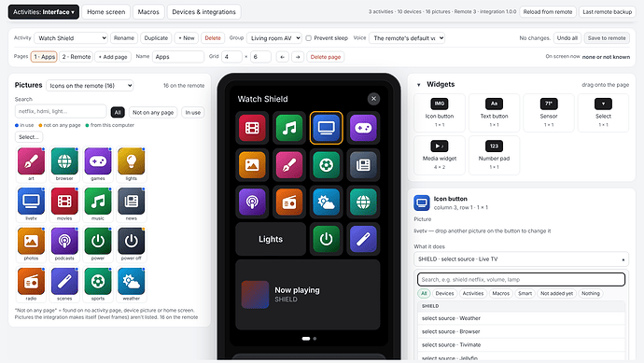644x363 pixels.
Task: Open the Activities: Interface dropdown
Action: pyautogui.click(x=44, y=12)
